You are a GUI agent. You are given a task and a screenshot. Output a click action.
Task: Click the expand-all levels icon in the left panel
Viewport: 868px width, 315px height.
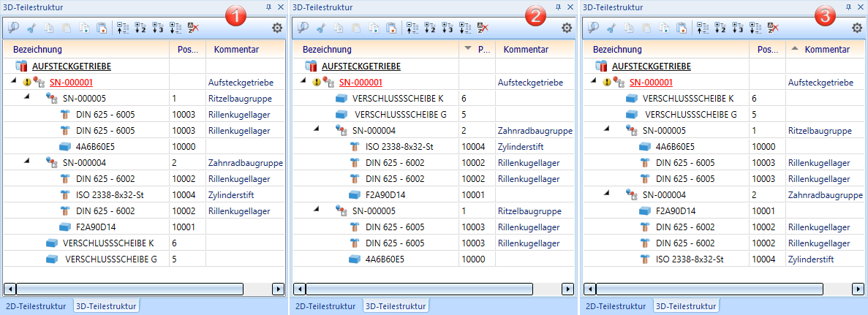point(176,28)
